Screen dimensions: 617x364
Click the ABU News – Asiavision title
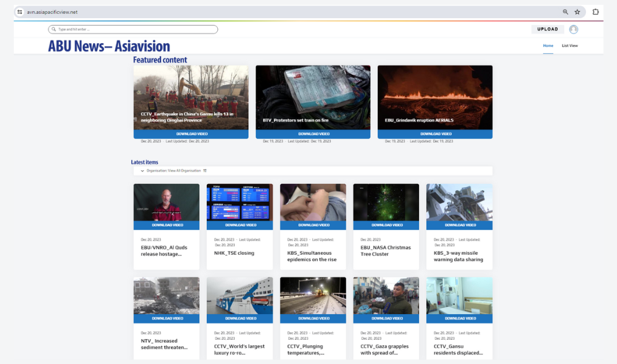pos(109,46)
